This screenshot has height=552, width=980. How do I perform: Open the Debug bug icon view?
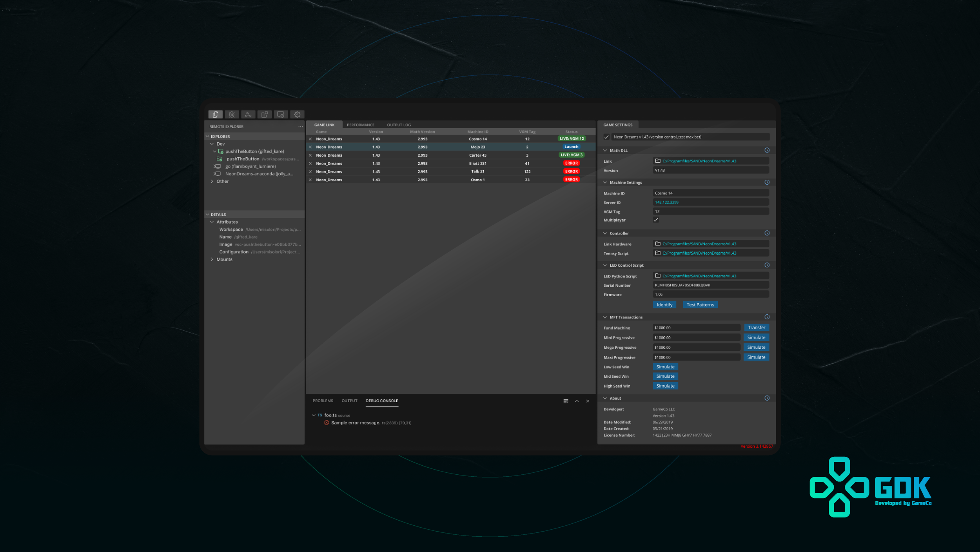click(x=232, y=115)
